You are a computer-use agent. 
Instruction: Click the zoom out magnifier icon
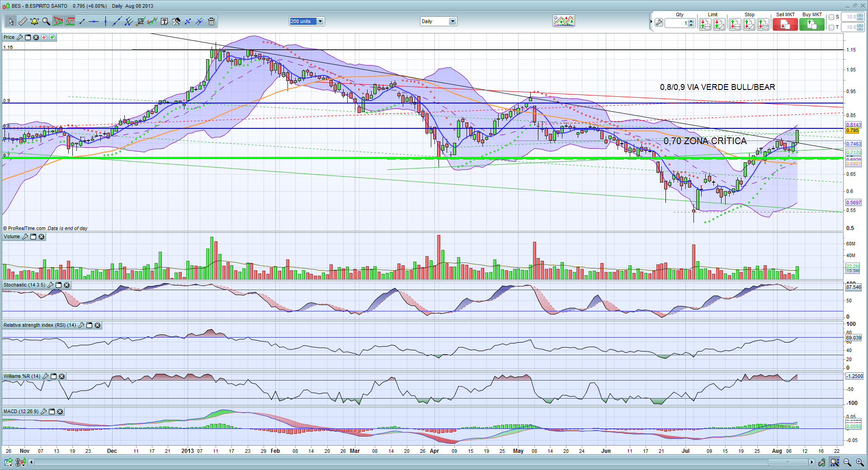(x=847, y=462)
